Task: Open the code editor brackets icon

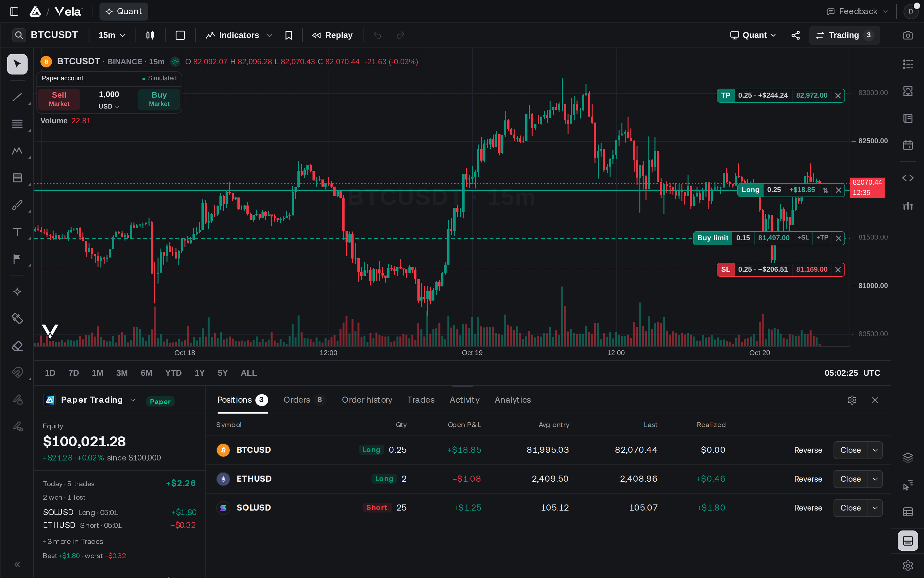Action: [908, 178]
